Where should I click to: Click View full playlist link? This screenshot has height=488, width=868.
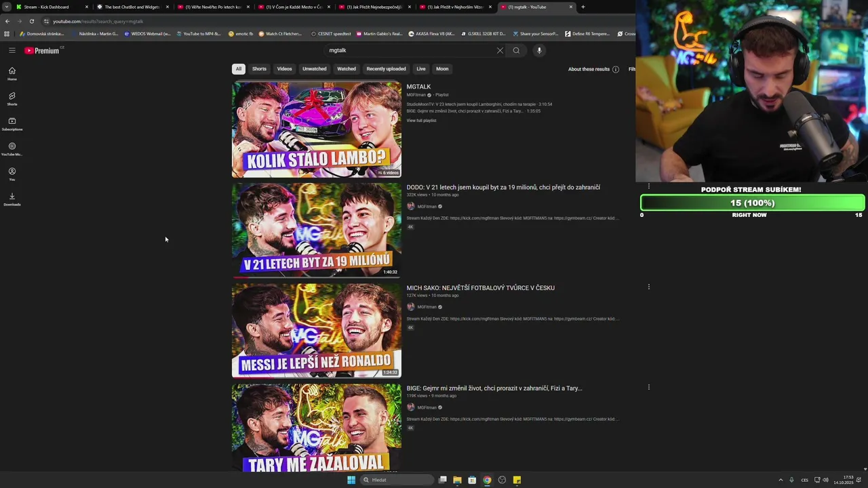coord(421,121)
